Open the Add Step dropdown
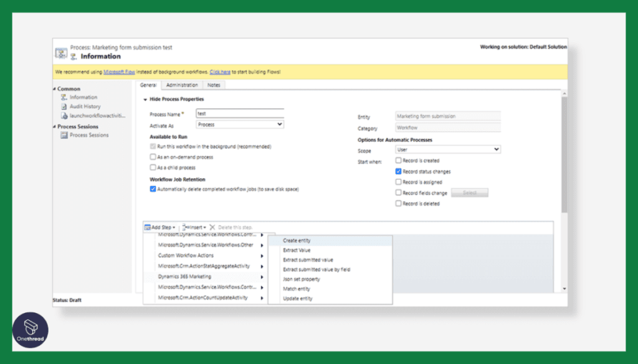Viewport: 638px width, 364px height. tap(160, 228)
